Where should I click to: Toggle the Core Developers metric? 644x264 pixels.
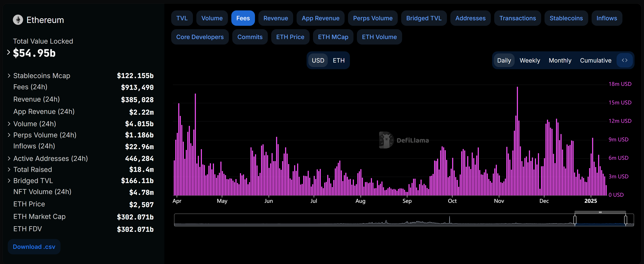200,37
